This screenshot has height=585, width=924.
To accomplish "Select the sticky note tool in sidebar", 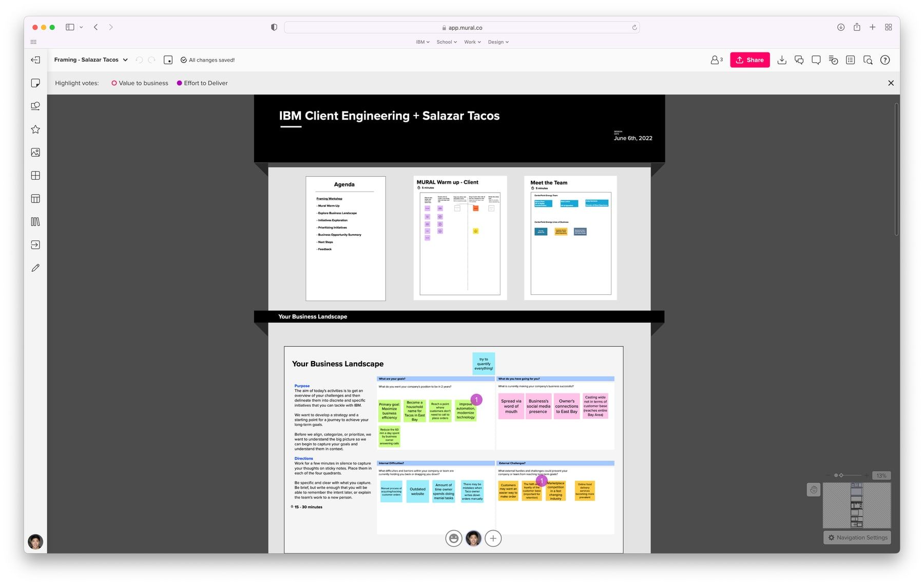I will pos(35,83).
